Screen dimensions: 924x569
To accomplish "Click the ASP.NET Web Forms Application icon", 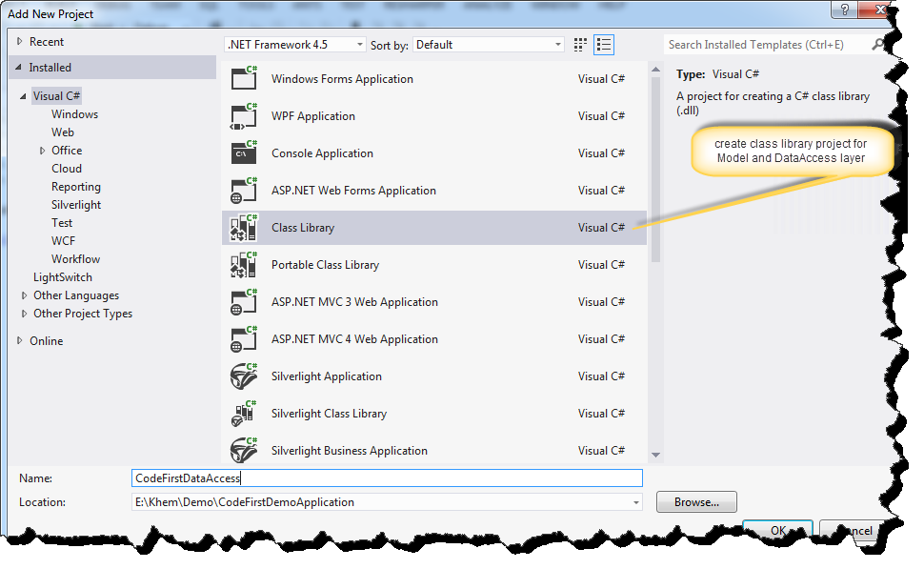I will [244, 190].
